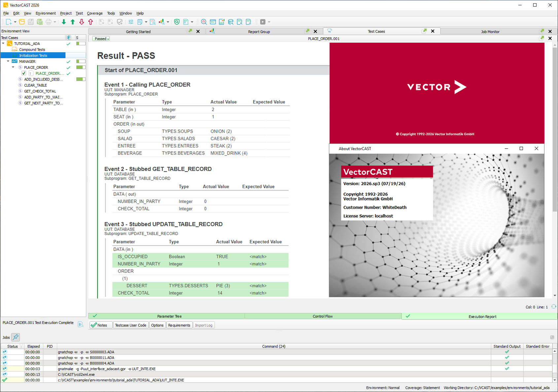558x392 pixels.
Task: Click the green shield toolbar icon
Action: pos(177,22)
